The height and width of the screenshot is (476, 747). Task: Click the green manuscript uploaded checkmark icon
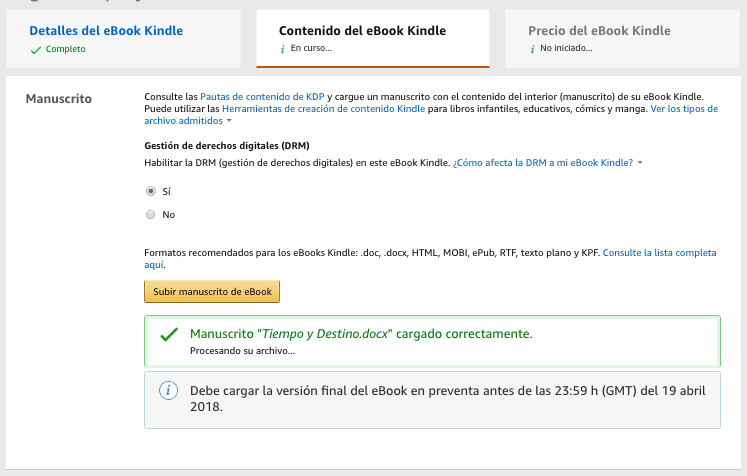[x=169, y=334]
